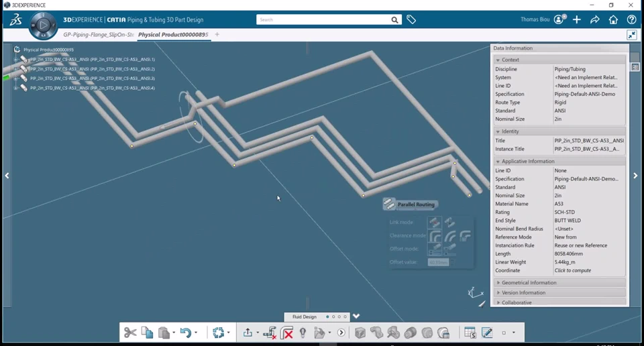
Task: Click the left panel arrow at the screen edge
Action: [7, 176]
